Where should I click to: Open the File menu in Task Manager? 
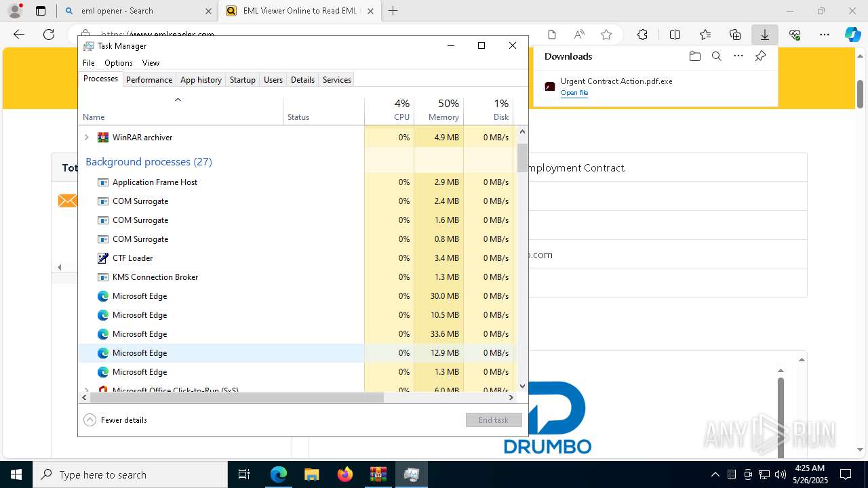point(89,62)
